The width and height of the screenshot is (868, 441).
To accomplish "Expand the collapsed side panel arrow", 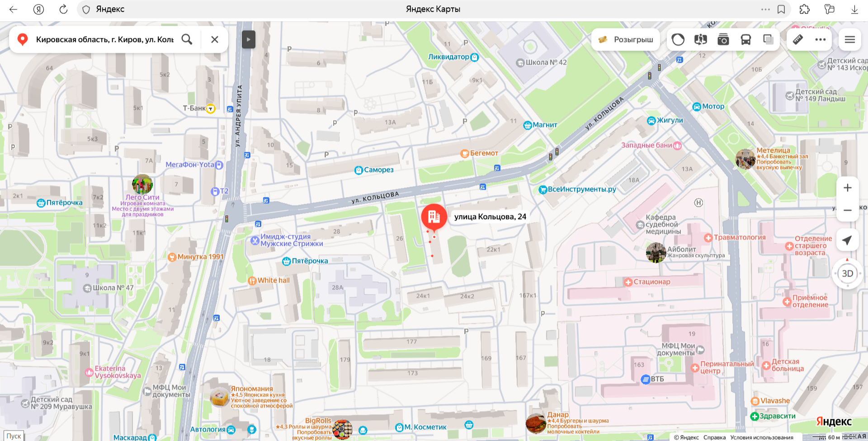I will pyautogui.click(x=249, y=39).
